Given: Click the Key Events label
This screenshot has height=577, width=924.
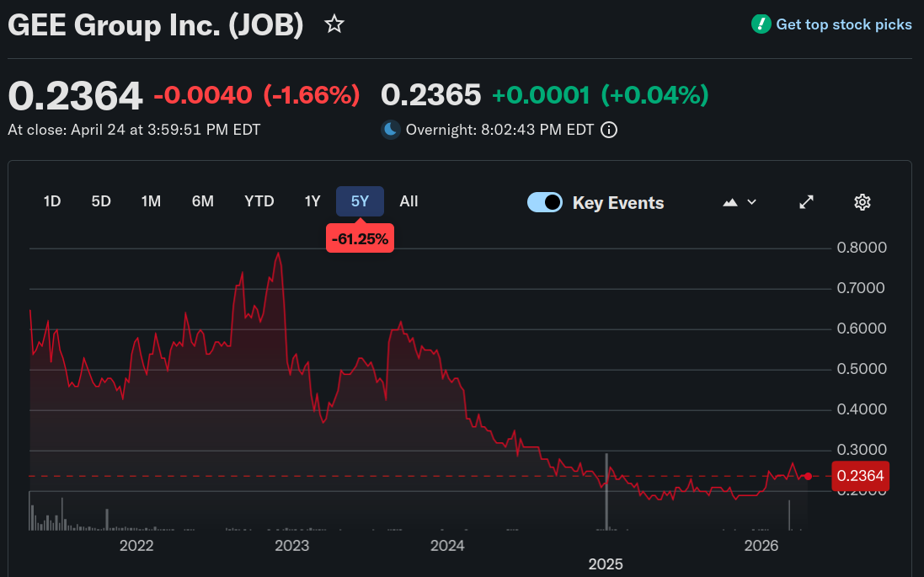Looking at the screenshot, I should (x=618, y=203).
